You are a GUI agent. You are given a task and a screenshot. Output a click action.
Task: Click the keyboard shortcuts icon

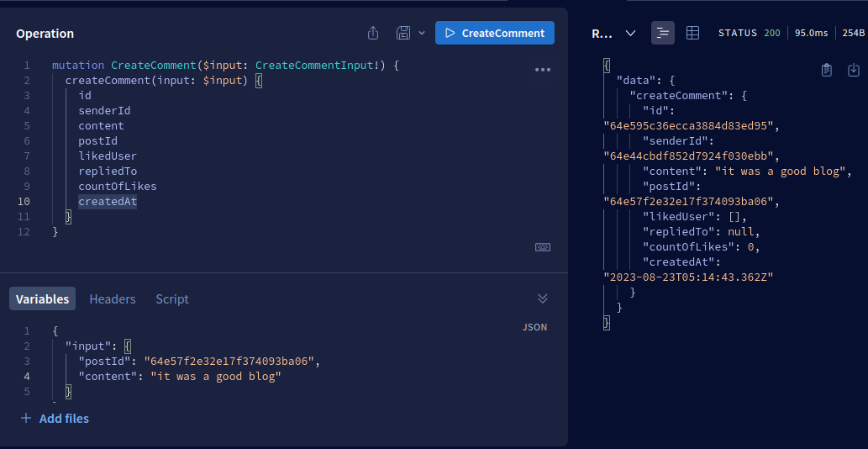tap(543, 247)
